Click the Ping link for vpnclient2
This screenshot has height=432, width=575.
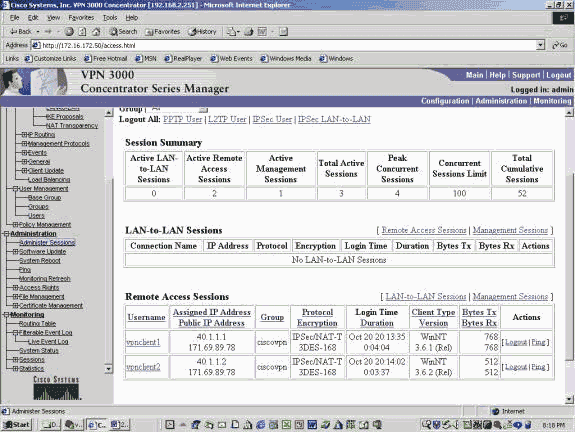[538, 367]
